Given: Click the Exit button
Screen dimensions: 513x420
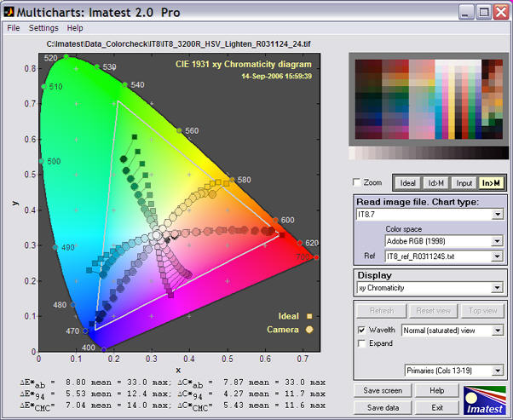Looking at the screenshot, I should (437, 407).
